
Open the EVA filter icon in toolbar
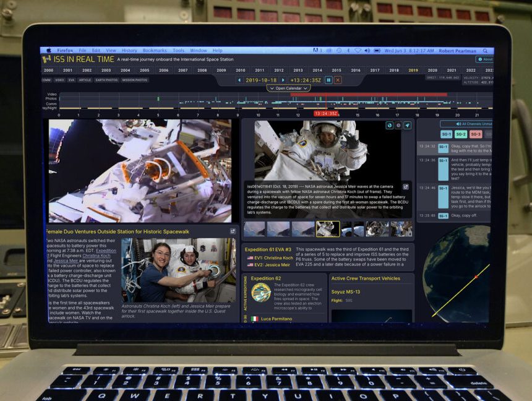click(71, 80)
